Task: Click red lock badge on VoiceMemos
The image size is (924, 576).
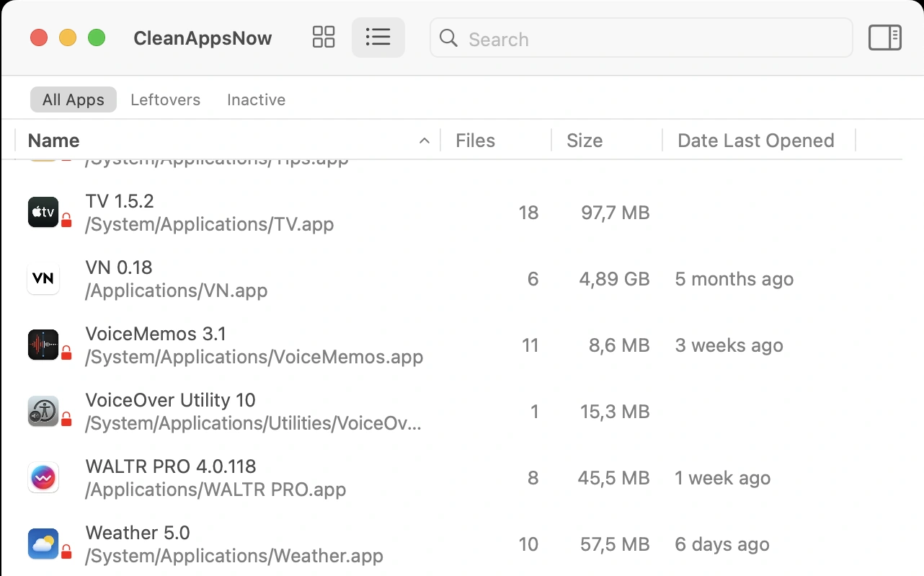Action: tap(66, 353)
